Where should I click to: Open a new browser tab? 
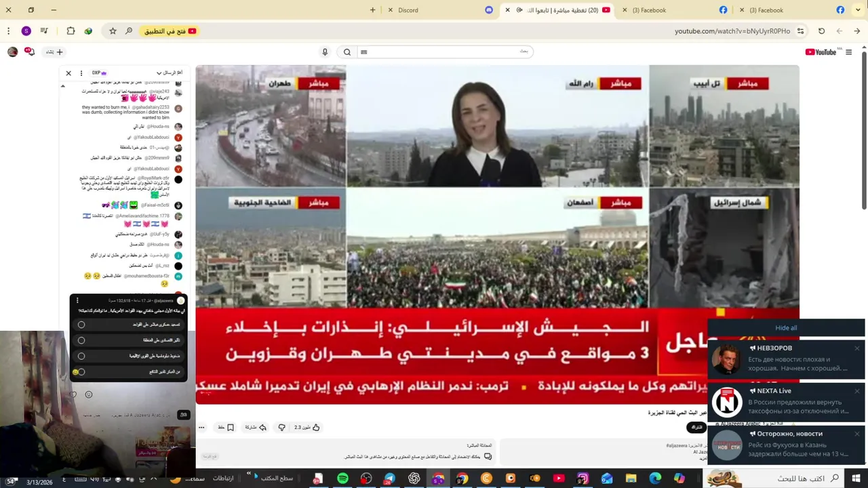(373, 10)
